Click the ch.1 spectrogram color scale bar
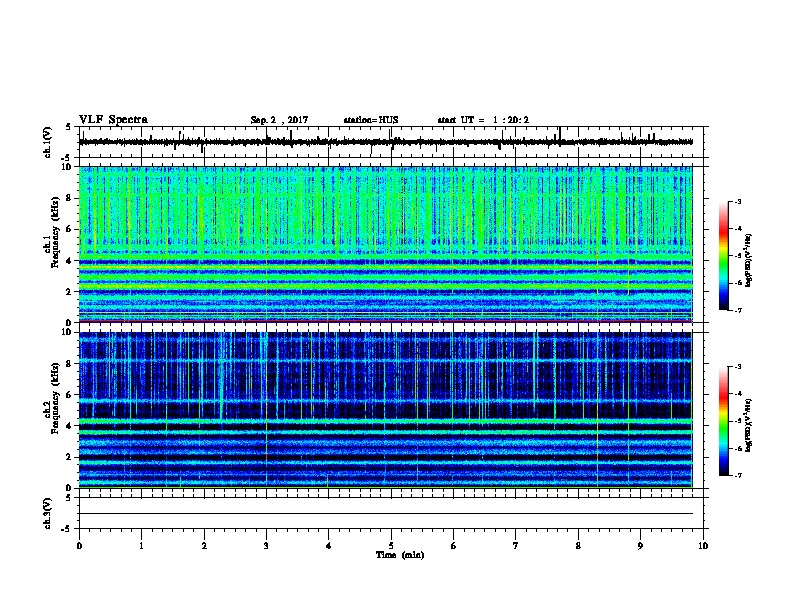This screenshot has width=792, height=612. pos(723,256)
